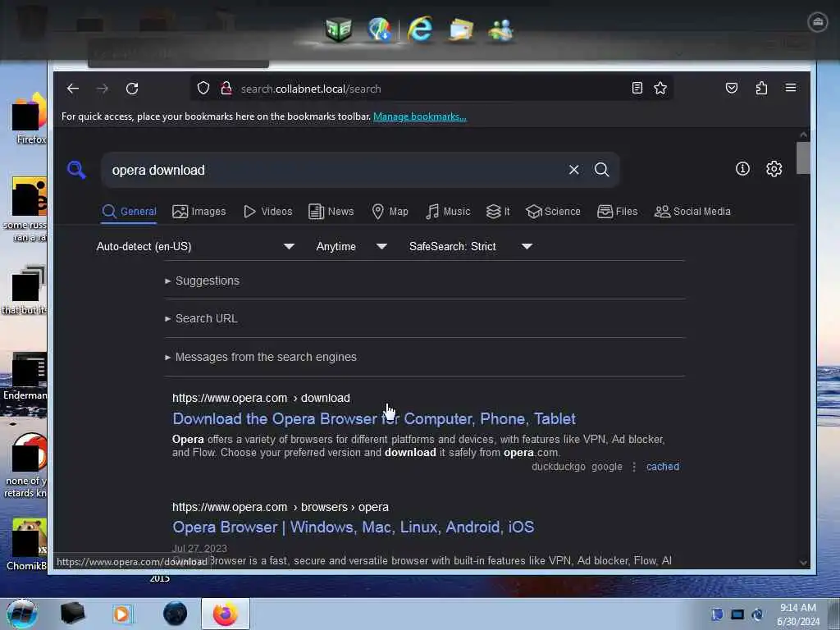Viewport: 840px width, 630px height.
Task: Switch to the It tab
Action: [x=498, y=211]
